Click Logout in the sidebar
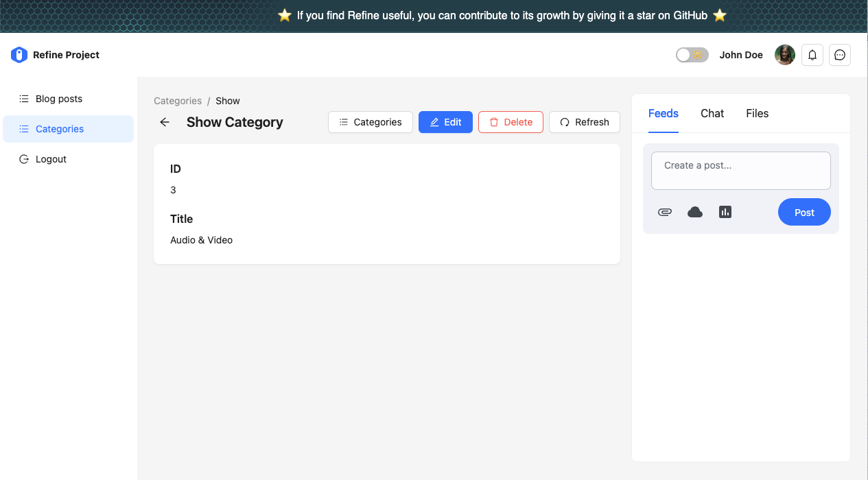Screen dimensions: 868x480 coord(51,158)
